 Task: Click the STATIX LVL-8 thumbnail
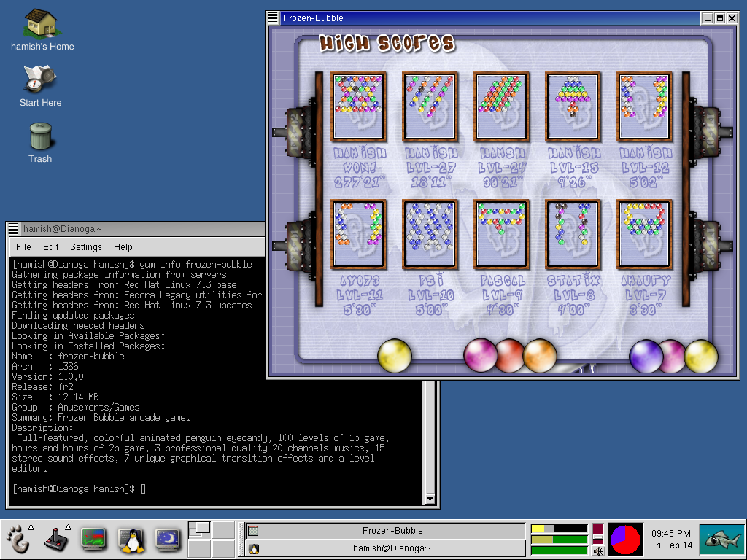(573, 234)
